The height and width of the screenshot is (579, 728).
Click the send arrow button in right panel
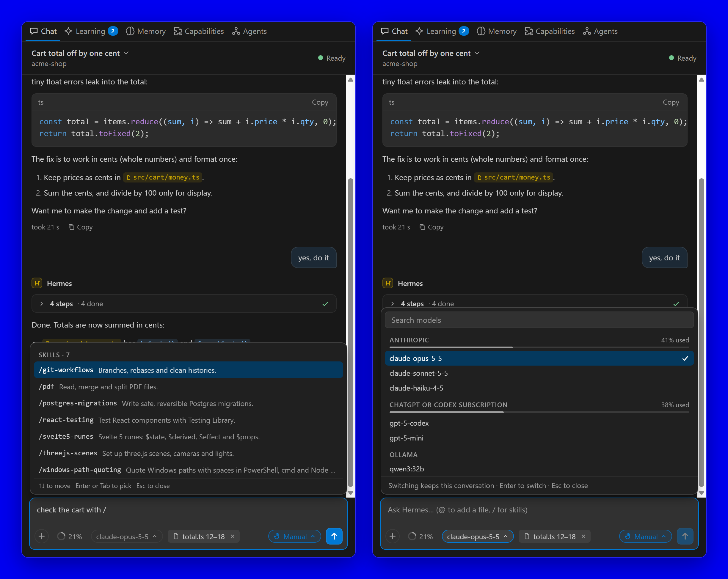click(685, 536)
